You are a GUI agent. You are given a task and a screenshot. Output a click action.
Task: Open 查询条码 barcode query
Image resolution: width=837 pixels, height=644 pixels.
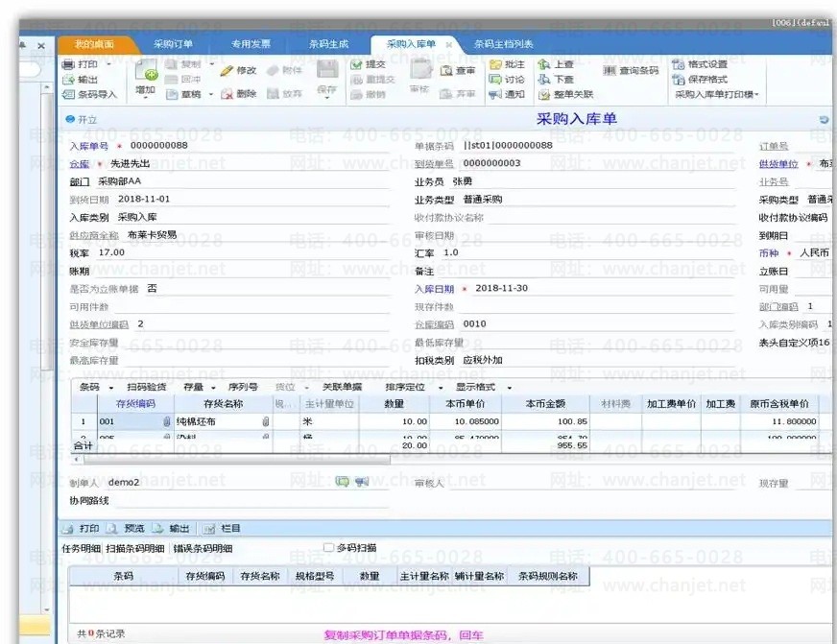[610, 71]
